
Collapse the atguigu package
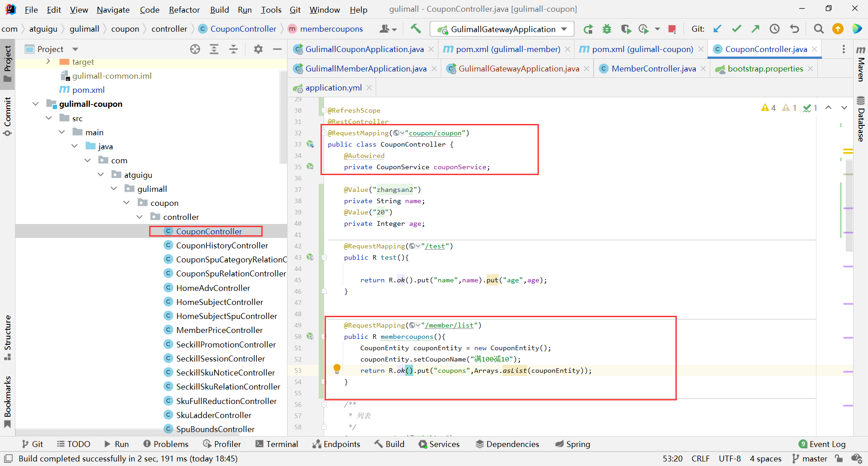[x=101, y=175]
